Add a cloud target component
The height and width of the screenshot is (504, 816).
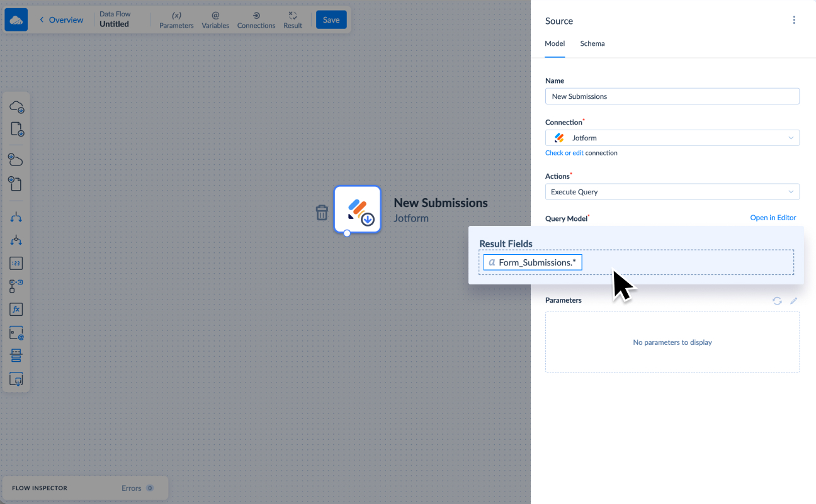16,160
